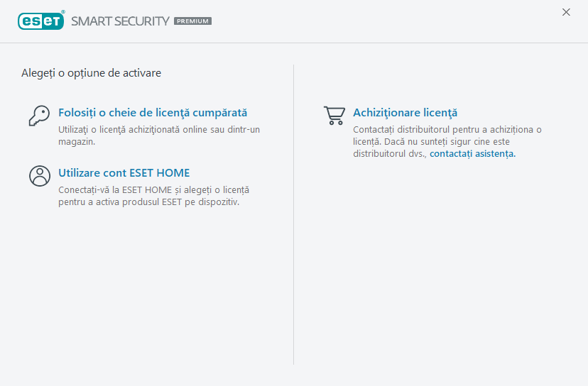Click description "Conectați-vă la ESET HOME"

(153, 189)
